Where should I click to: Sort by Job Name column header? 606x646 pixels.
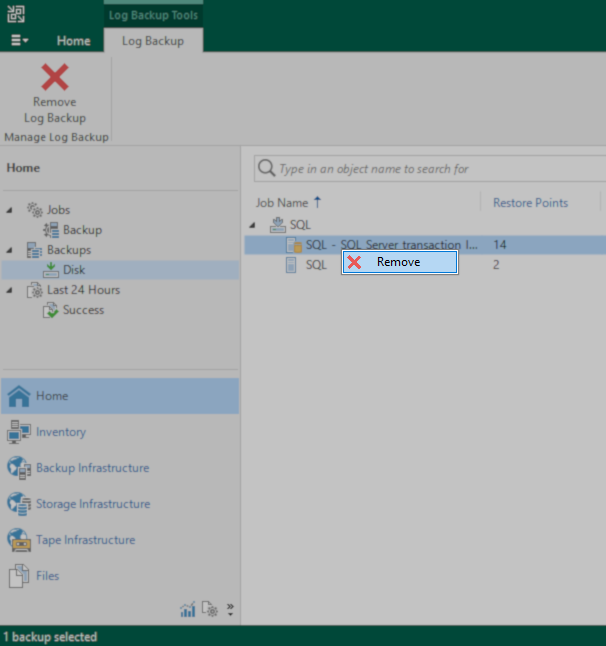coord(282,203)
